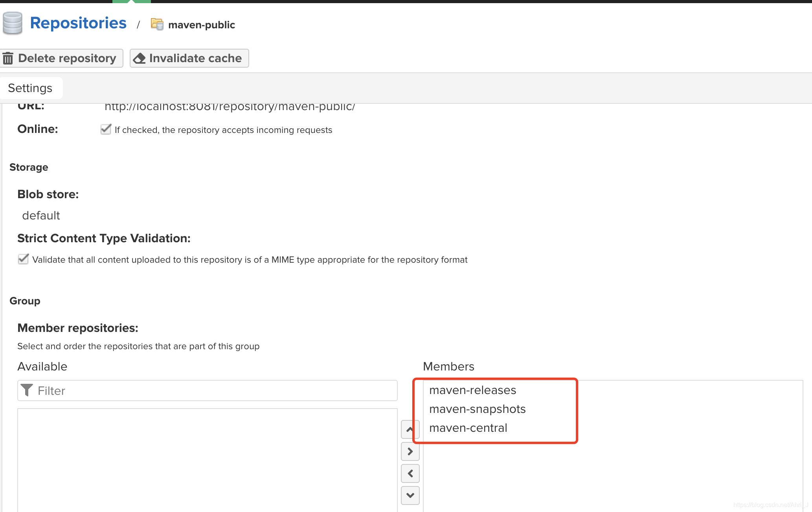The width and height of the screenshot is (812, 512).
Task: Open the Repositories breadcrumb link
Action: pyautogui.click(x=78, y=23)
